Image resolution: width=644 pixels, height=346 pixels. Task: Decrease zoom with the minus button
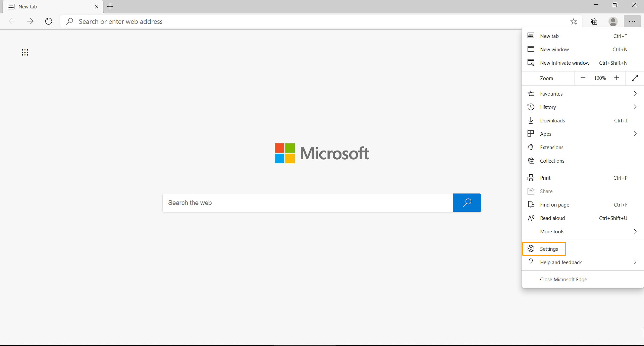(x=583, y=78)
